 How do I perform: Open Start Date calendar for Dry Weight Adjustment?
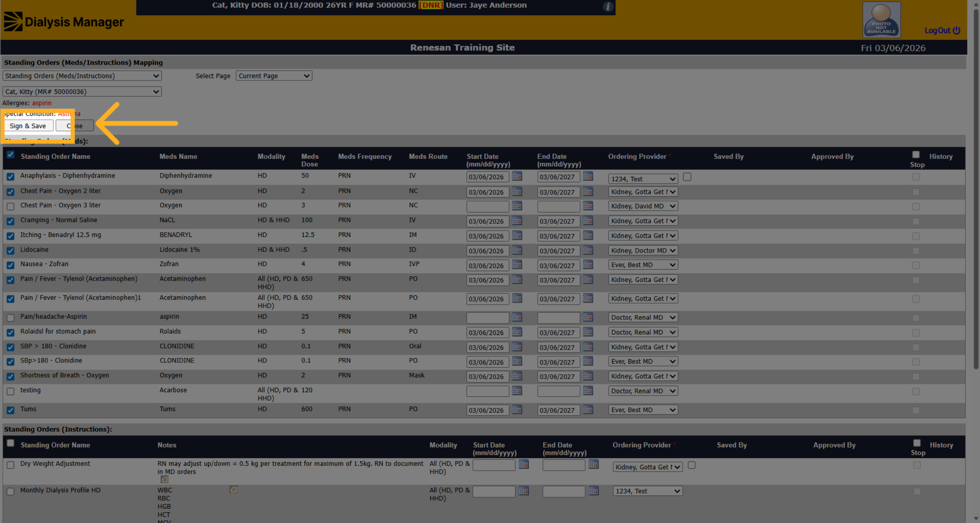pos(523,465)
